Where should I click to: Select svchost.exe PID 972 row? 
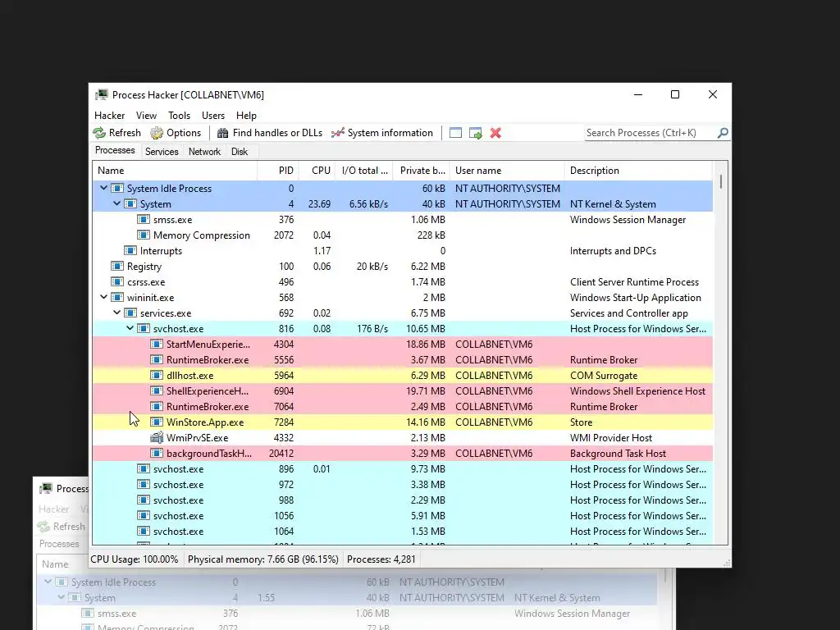(x=402, y=484)
